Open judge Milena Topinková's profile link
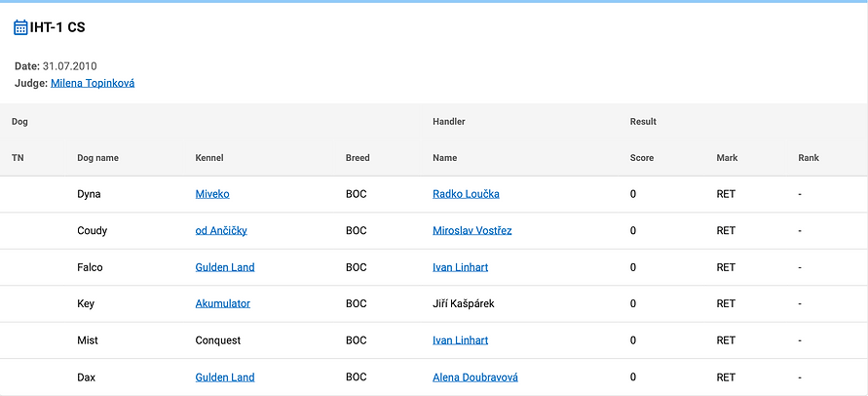This screenshot has width=868, height=396. coord(93,84)
